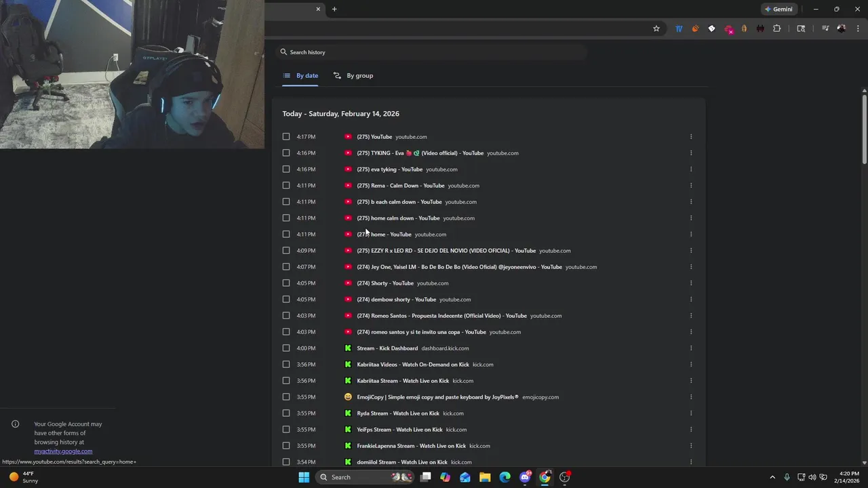Open the Google Lens search icon in the toolbar
The height and width of the screenshot is (488, 868).
click(x=801, y=28)
